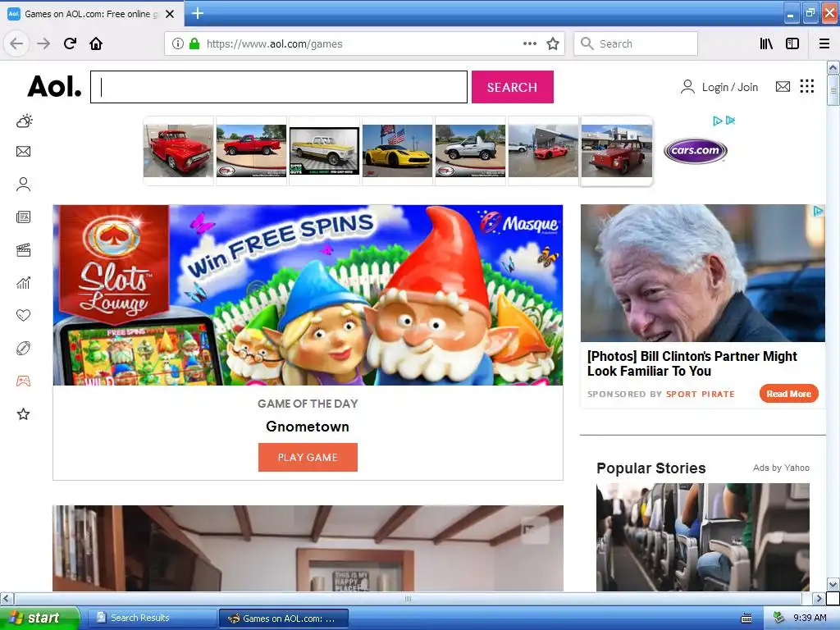Click the browser Forward arrow button
840x630 pixels.
click(x=43, y=43)
